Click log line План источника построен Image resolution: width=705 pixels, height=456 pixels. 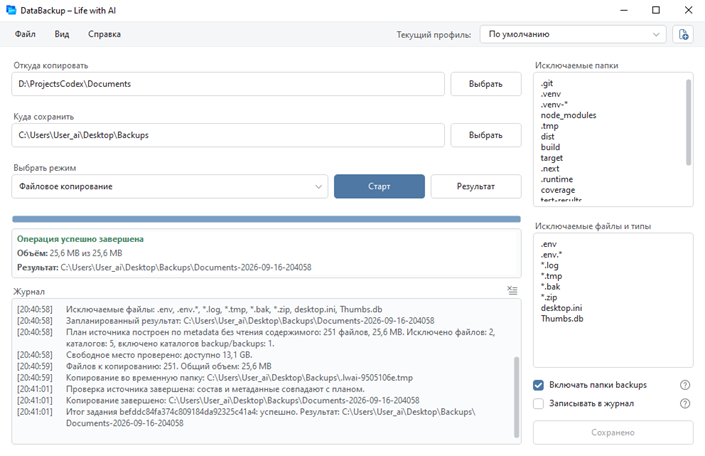pyautogui.click(x=281, y=338)
